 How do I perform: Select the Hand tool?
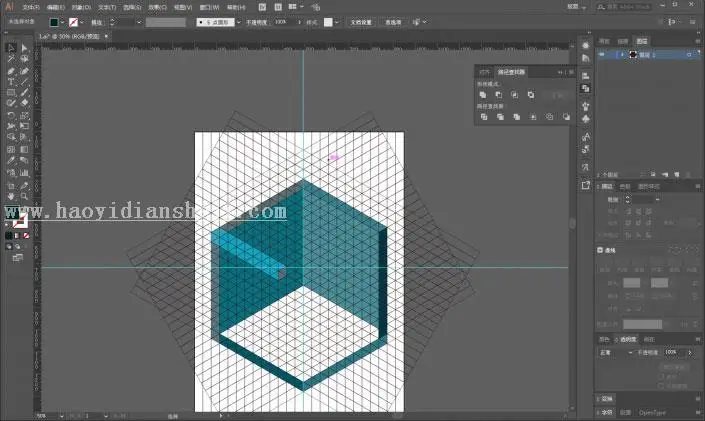click(11, 197)
